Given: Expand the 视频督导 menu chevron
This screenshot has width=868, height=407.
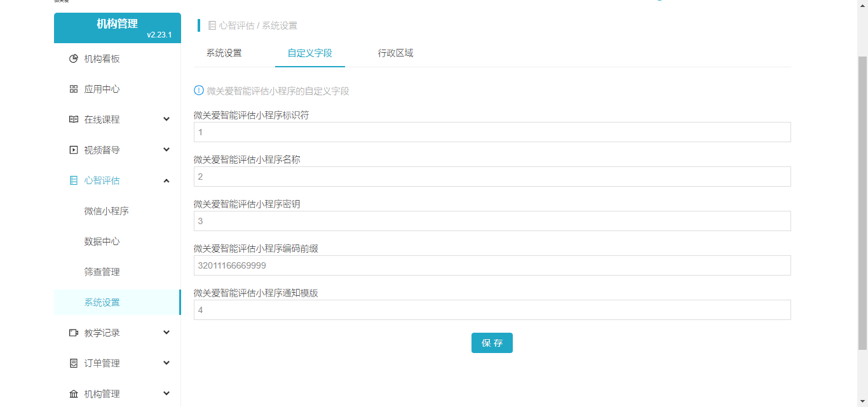Looking at the screenshot, I should coord(166,150).
